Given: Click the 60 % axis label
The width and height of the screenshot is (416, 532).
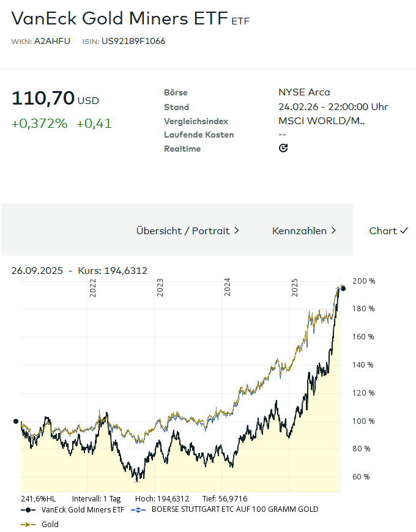Looking at the screenshot, I should pos(361,477).
